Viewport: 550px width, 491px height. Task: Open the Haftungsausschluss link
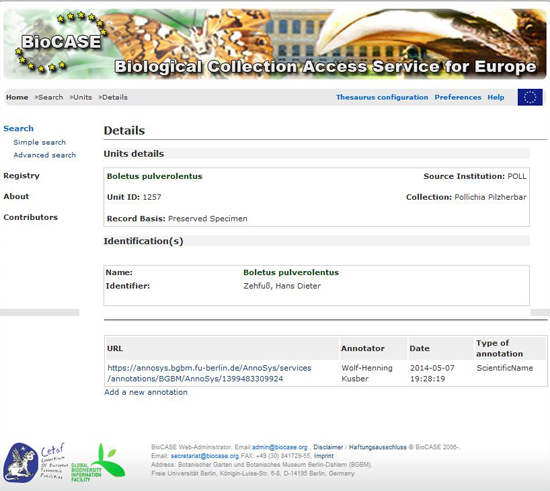(378, 447)
